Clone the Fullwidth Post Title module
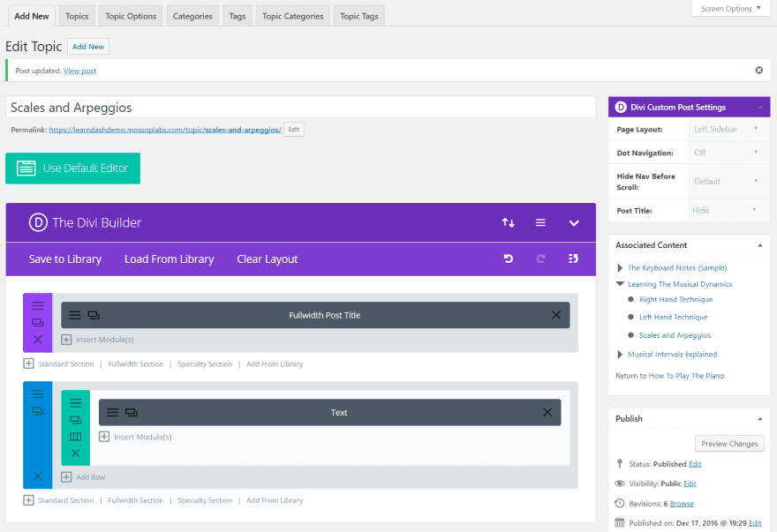The height and width of the screenshot is (532, 777). click(94, 315)
